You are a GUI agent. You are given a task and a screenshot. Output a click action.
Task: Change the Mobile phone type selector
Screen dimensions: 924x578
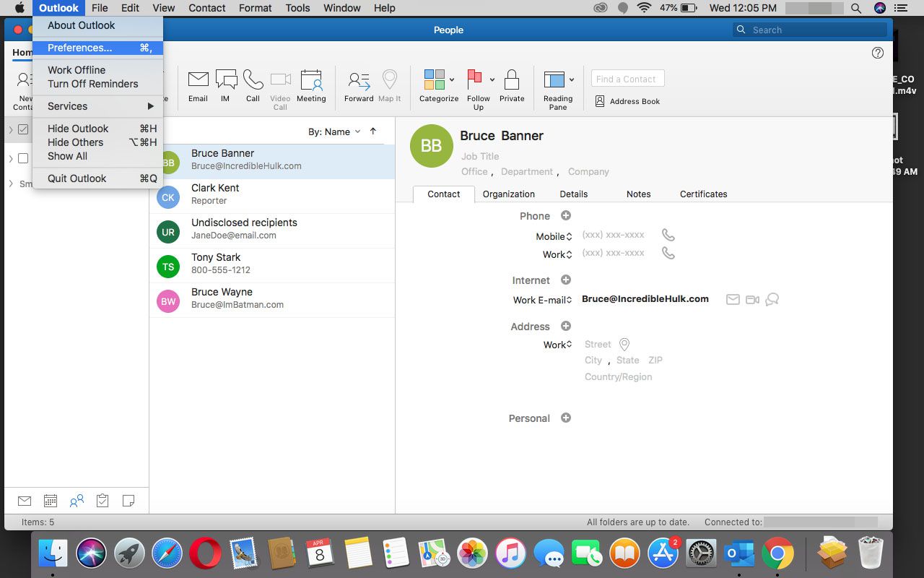(x=554, y=236)
